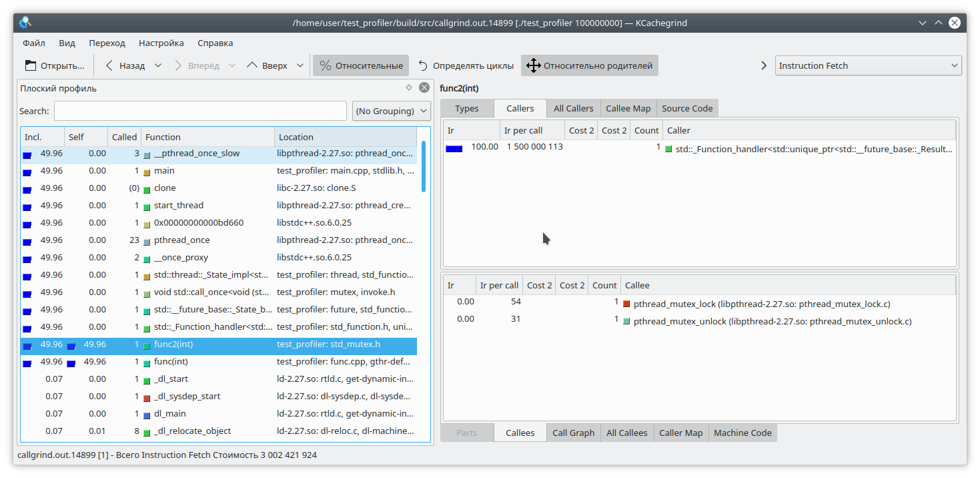The width and height of the screenshot is (980, 478).
Task: Sort the callers list by Caller header
Action: coord(810,130)
